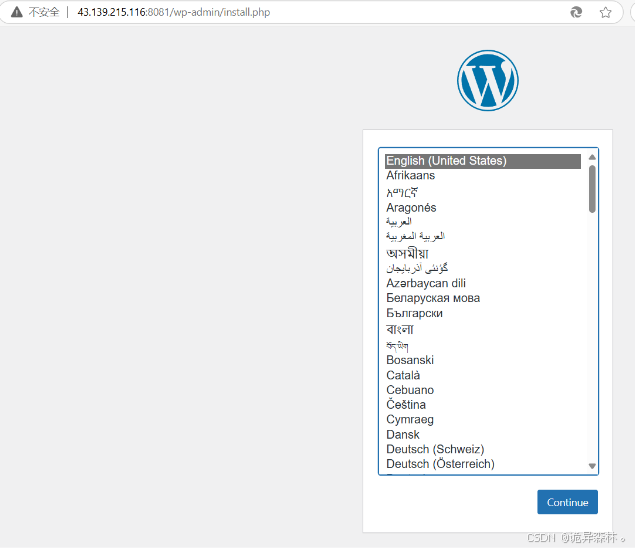Select Deutsch (Schweiz) language
Image resolution: width=635 pixels, height=549 pixels.
pos(483,449)
